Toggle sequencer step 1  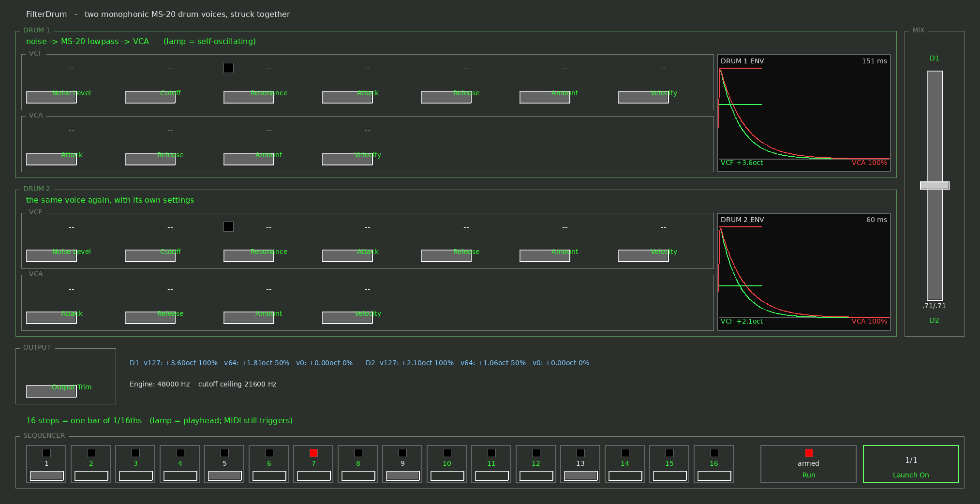pos(46,476)
